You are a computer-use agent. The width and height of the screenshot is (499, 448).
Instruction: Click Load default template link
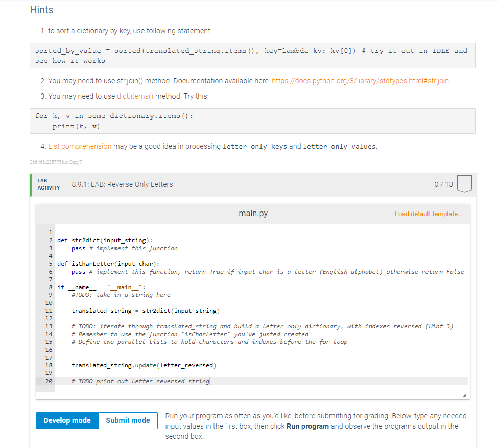pos(429,214)
